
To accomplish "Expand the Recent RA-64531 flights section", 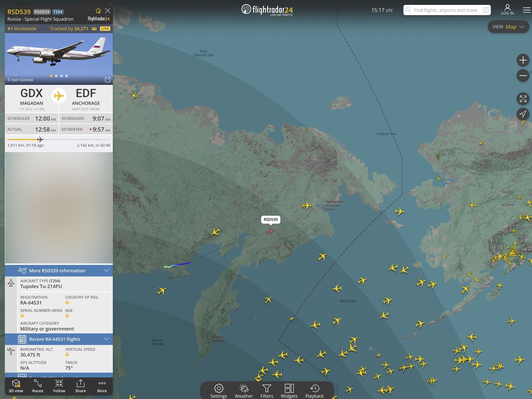I will 106,339.
